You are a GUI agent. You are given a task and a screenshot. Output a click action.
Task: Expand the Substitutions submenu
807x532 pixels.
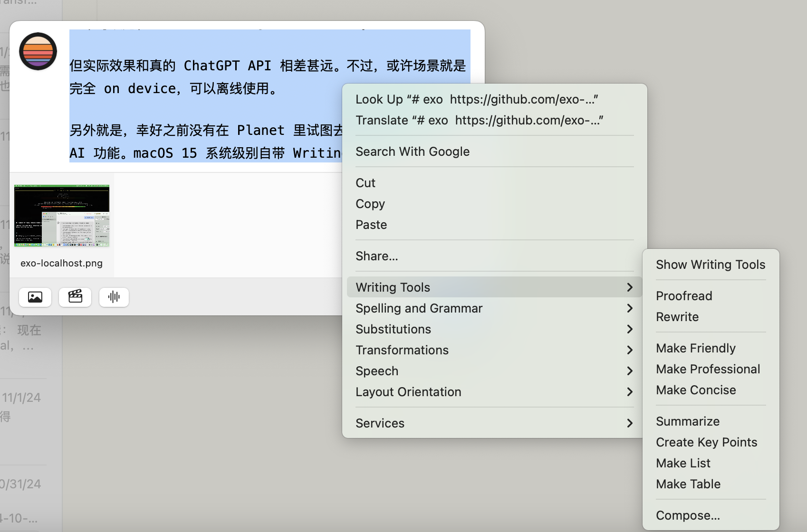point(494,329)
